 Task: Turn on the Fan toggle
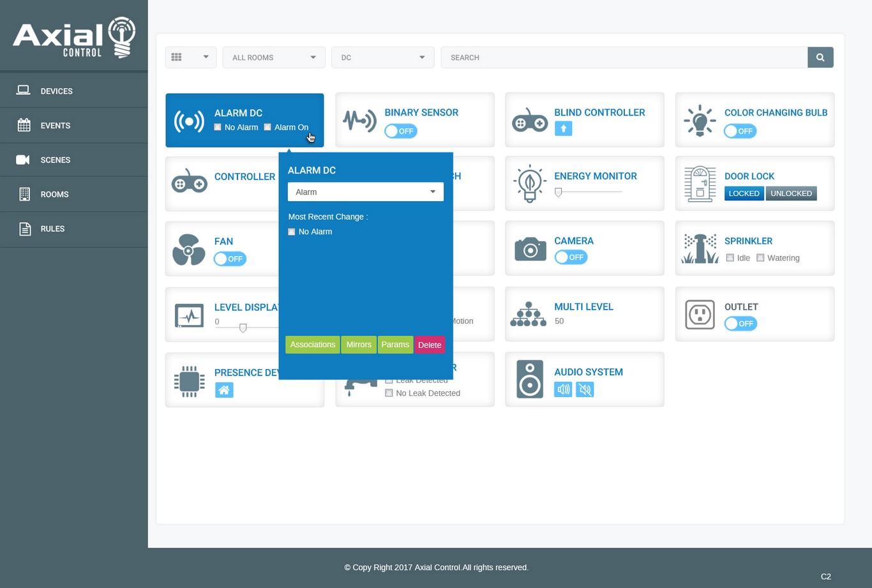(230, 259)
